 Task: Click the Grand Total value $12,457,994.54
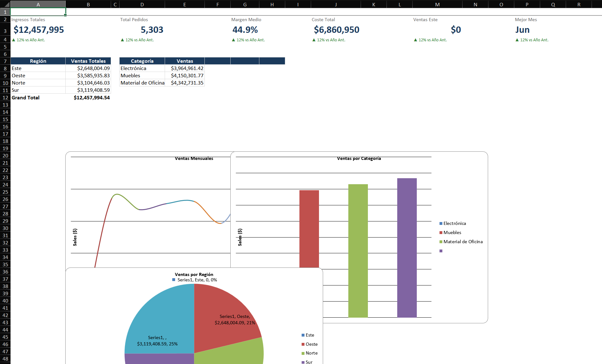(x=88, y=98)
